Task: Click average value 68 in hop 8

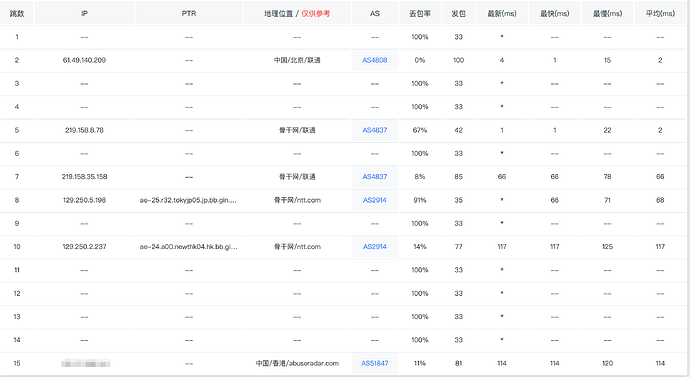Action: click(x=660, y=200)
